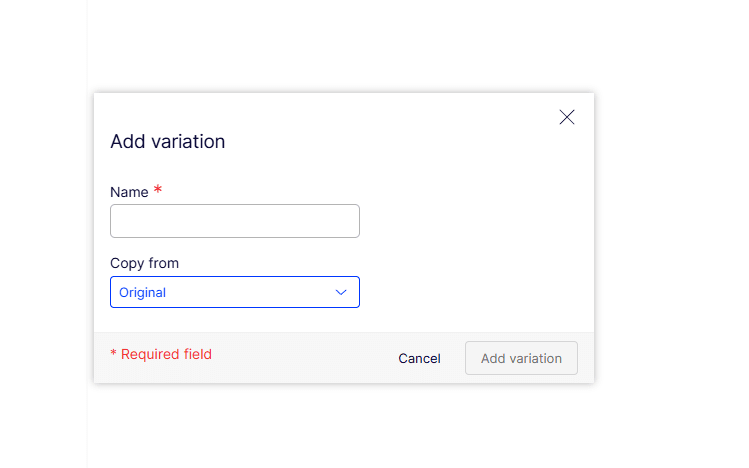Click the X icon in dialog corner

tap(567, 117)
